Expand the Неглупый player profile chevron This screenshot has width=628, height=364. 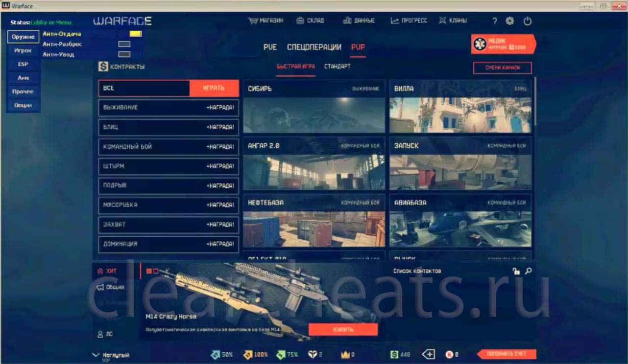point(96,354)
